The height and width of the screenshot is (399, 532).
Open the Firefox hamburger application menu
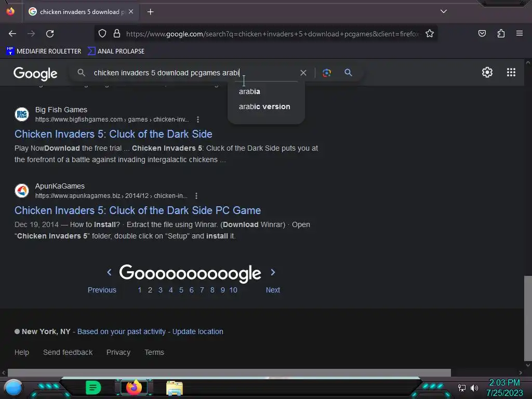[520, 33]
